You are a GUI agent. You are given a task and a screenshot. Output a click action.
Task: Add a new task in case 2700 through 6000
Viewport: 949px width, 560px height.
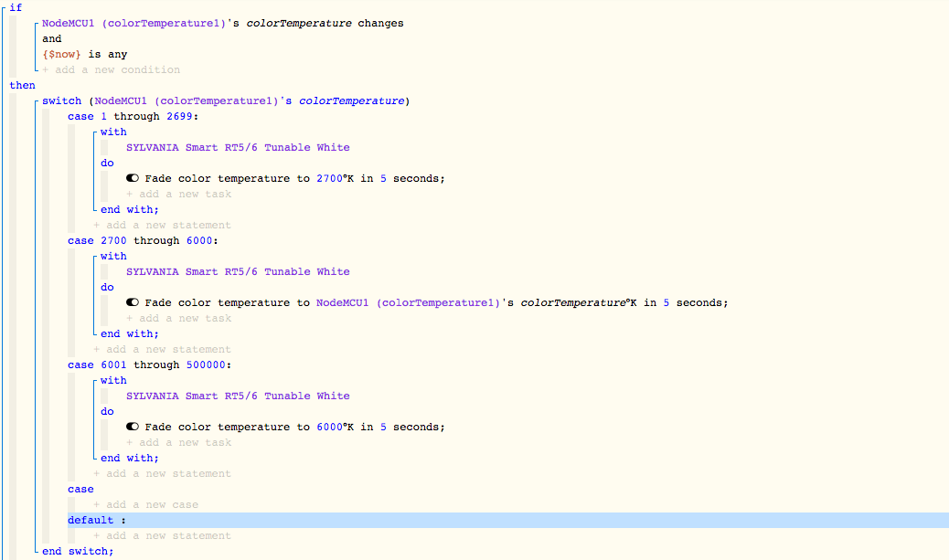coord(178,318)
